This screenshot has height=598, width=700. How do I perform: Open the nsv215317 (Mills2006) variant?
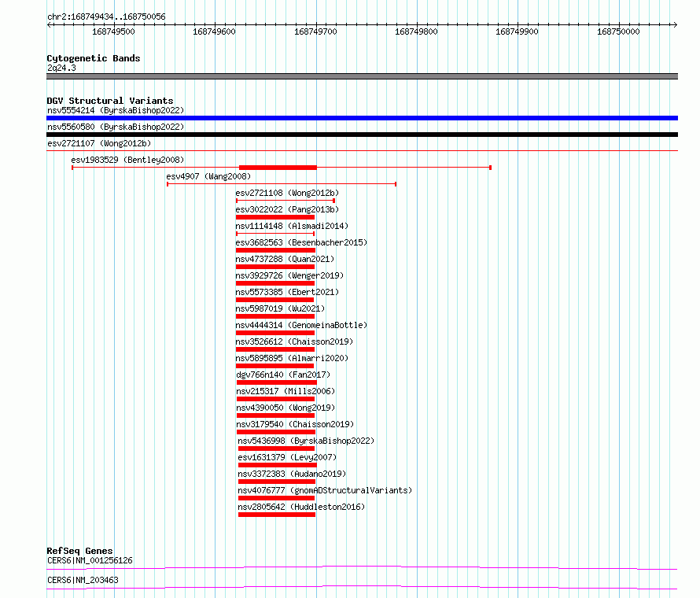[x=286, y=391]
